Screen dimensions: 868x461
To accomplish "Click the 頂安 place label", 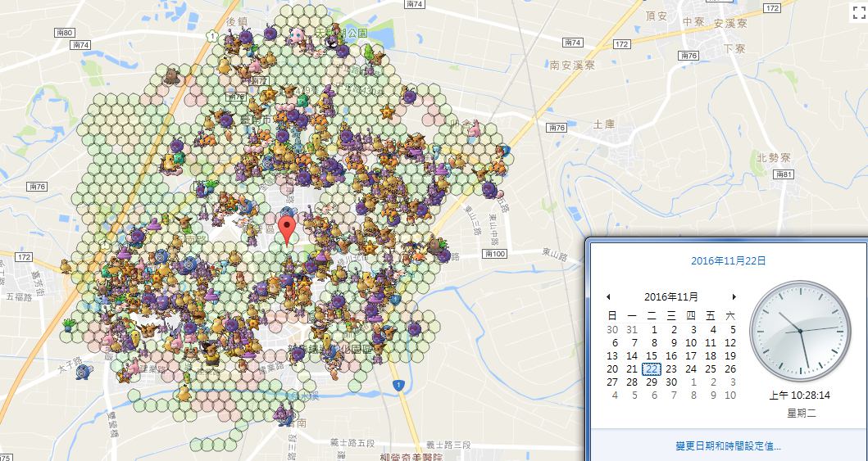I will [x=656, y=16].
